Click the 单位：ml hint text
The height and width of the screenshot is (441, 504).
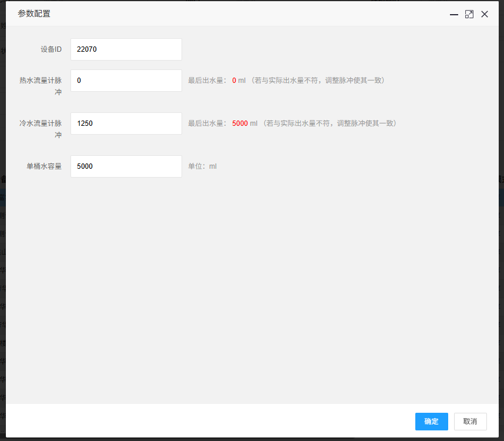202,166
